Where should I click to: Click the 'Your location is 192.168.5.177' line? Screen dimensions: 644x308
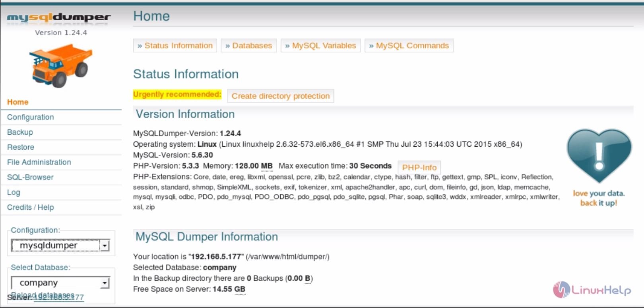231,257
